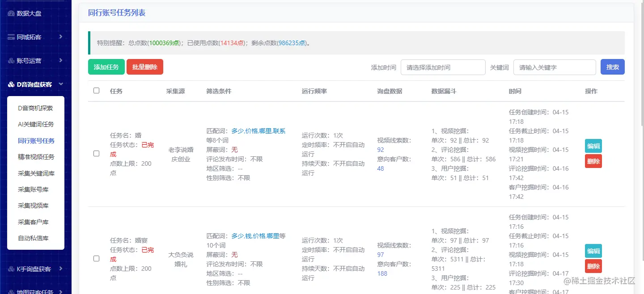Edit the 大负负说婚礼 task row

coord(593,251)
